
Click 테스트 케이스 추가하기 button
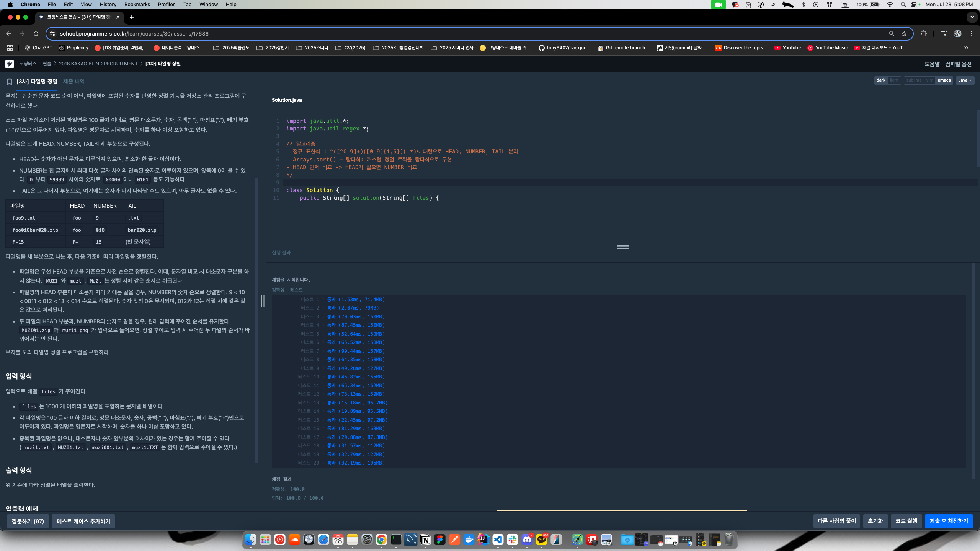pos(83,521)
